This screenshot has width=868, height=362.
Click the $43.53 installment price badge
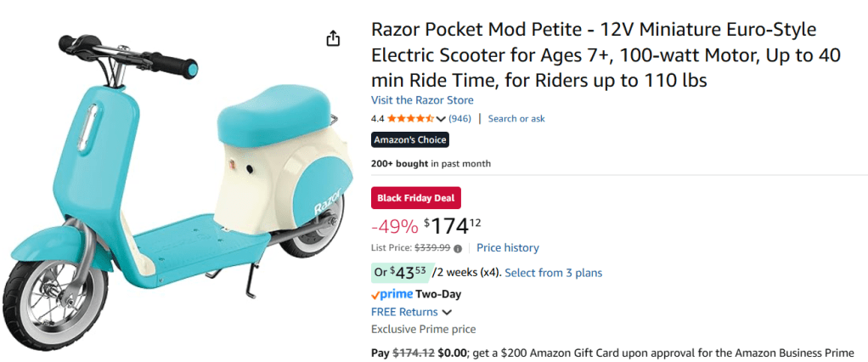point(400,272)
